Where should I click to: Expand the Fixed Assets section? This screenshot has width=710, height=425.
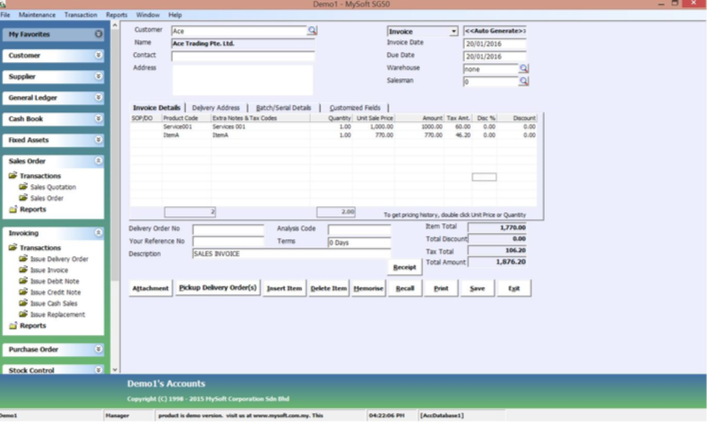coord(98,140)
